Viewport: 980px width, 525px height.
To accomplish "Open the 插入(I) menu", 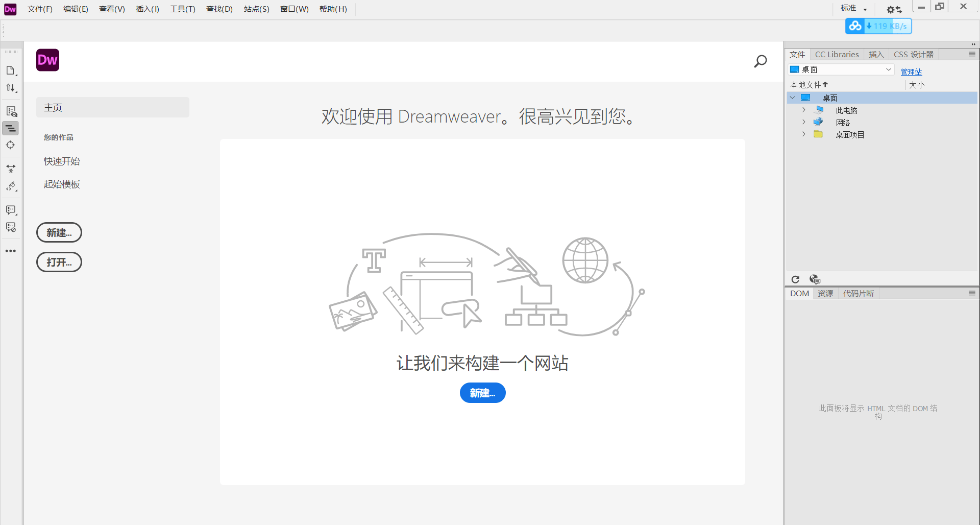I will click(x=147, y=9).
